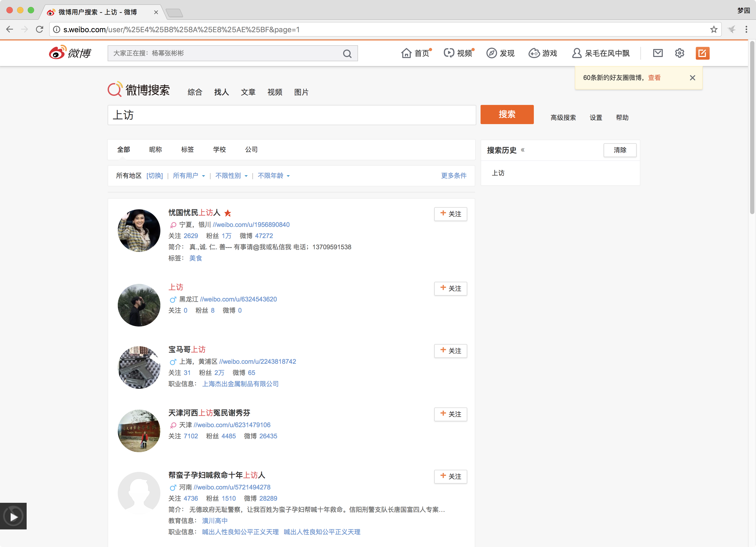The width and height of the screenshot is (756, 547).
Task: Bookmark page with the star icon
Action: [713, 30]
